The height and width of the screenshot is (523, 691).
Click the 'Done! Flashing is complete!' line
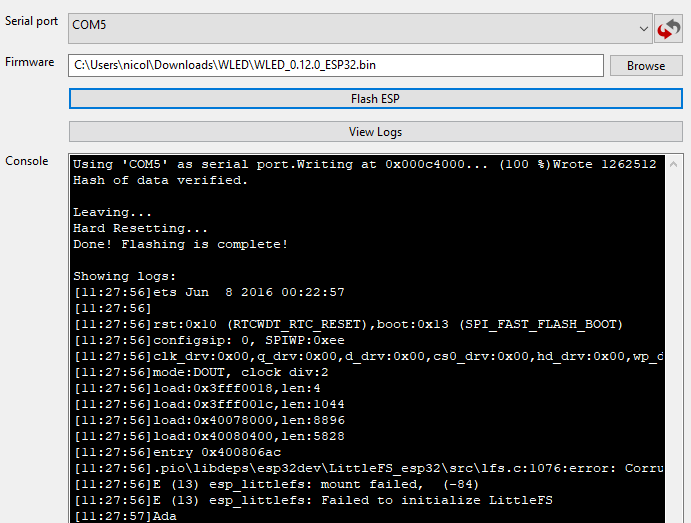pos(181,244)
